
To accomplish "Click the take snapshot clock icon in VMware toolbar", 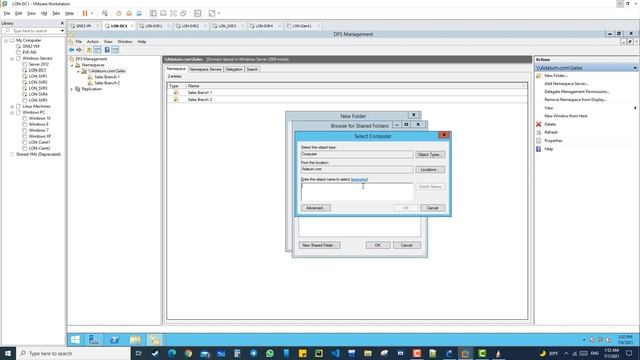I will pyautogui.click(x=119, y=13).
